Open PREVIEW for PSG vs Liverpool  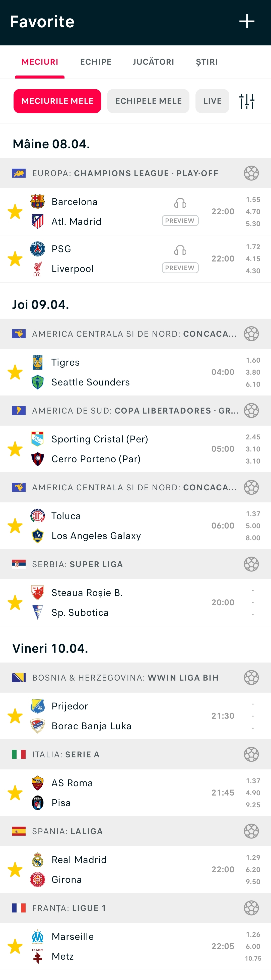click(180, 268)
